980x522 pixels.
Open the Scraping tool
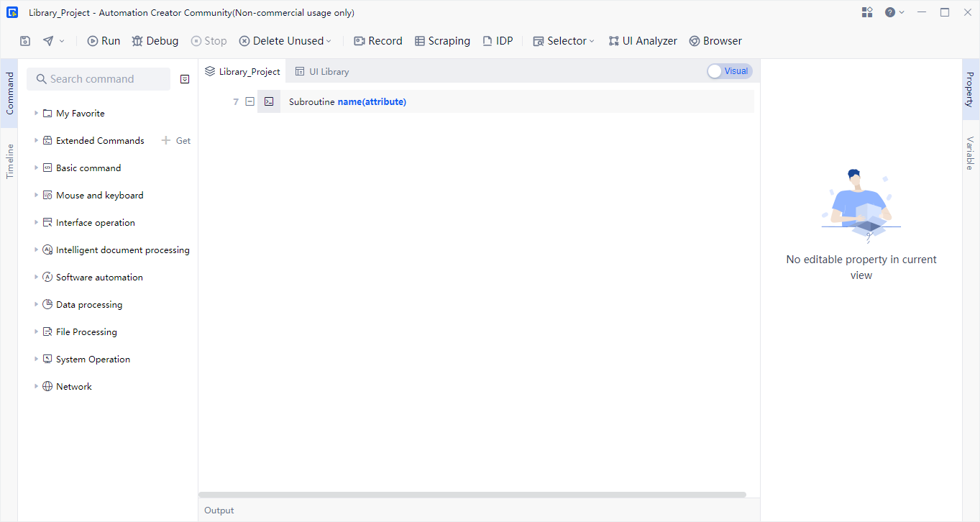442,41
